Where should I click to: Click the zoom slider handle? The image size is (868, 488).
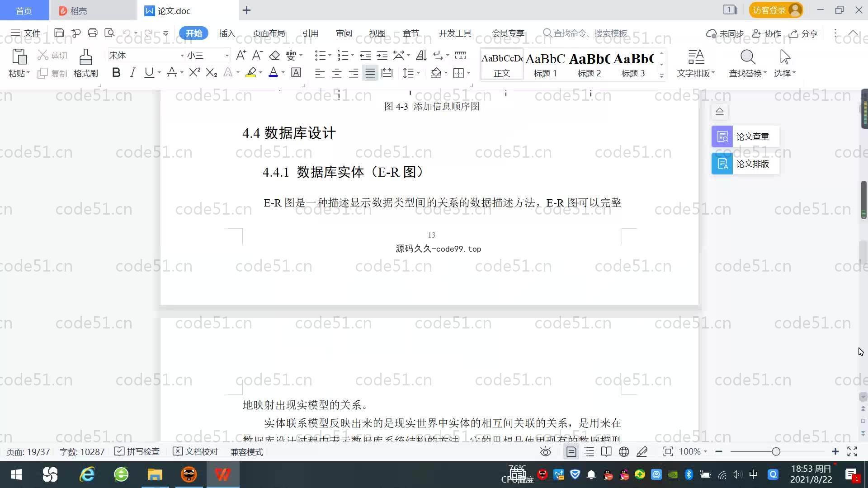pos(776,452)
